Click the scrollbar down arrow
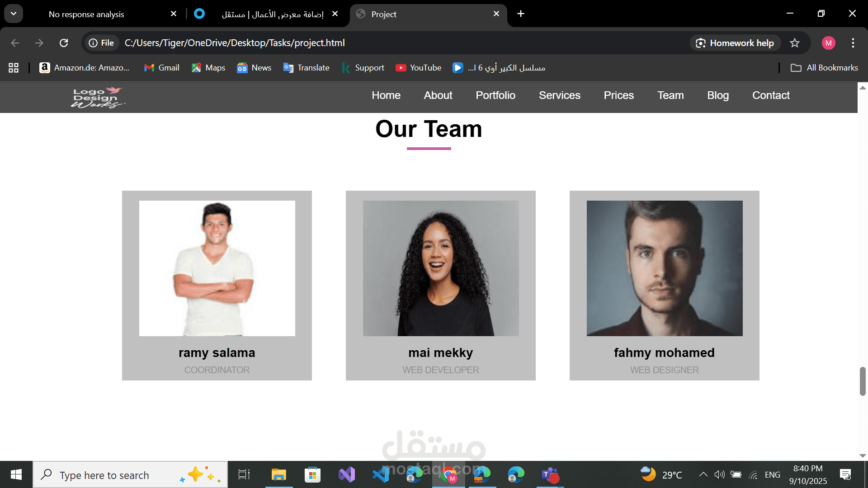 [x=863, y=456]
